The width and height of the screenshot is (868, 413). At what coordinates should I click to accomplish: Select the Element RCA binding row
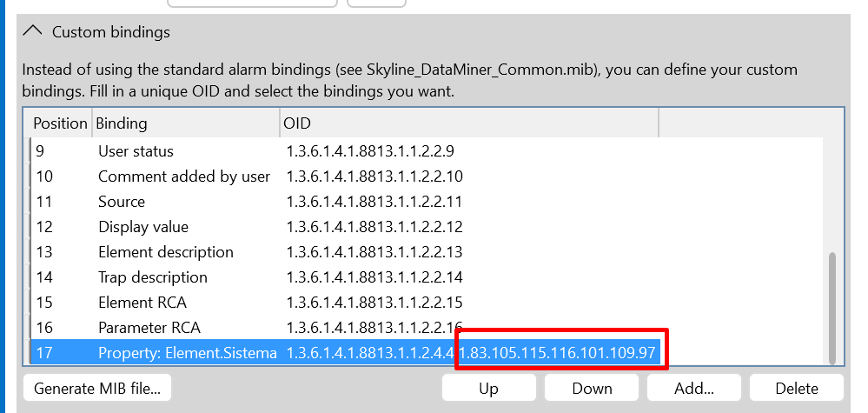[x=427, y=303]
